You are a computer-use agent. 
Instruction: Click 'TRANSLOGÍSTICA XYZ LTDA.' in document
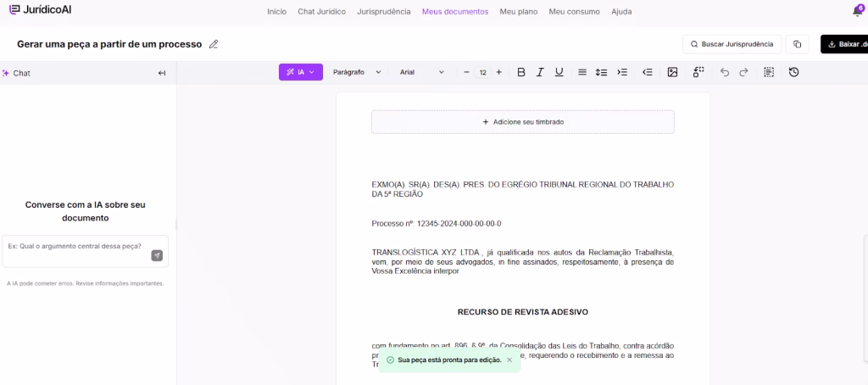pos(426,253)
